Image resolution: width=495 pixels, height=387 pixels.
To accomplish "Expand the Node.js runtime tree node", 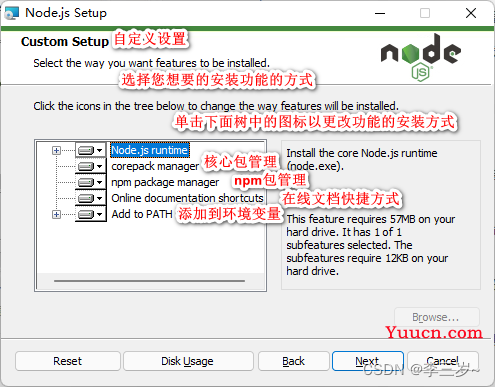I will (56, 151).
